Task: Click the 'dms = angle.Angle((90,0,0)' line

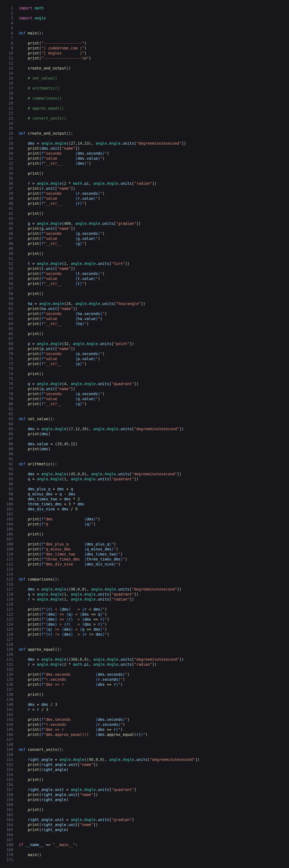Action: (x=105, y=589)
